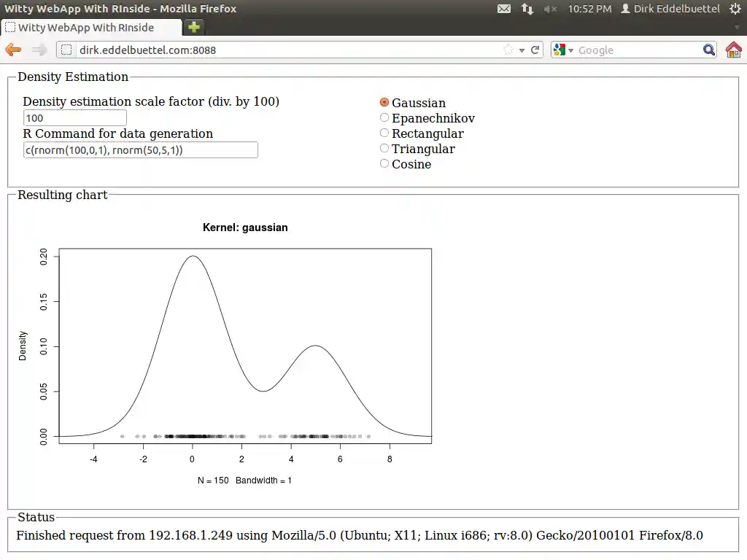The width and height of the screenshot is (747, 560).
Task: Click the 'Kernel: gaussian' chart title
Action: [x=245, y=227]
